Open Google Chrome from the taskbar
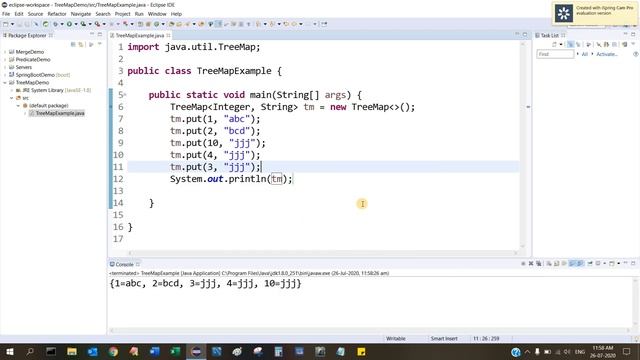 pos(113,351)
